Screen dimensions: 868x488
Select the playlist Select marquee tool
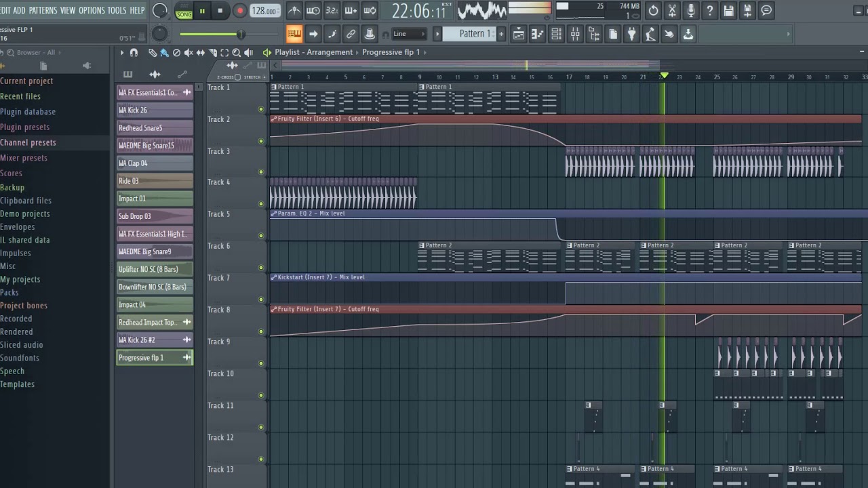[224, 52]
